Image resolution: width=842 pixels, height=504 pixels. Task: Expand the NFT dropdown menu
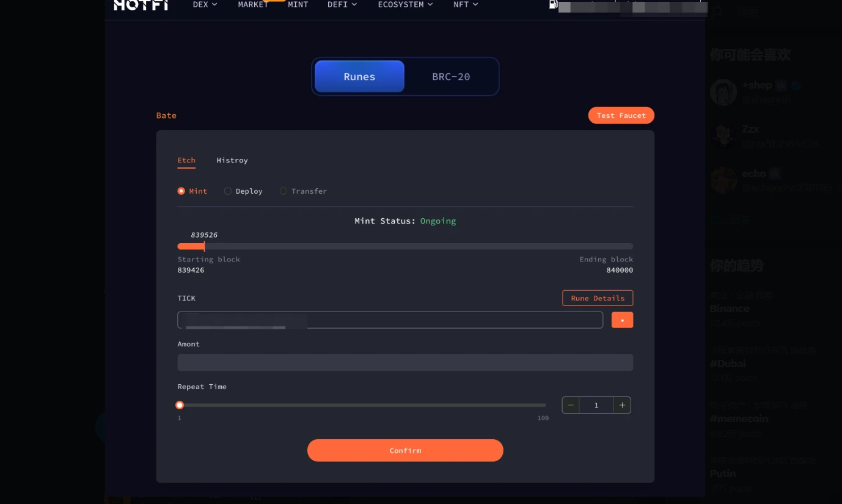tap(465, 4)
